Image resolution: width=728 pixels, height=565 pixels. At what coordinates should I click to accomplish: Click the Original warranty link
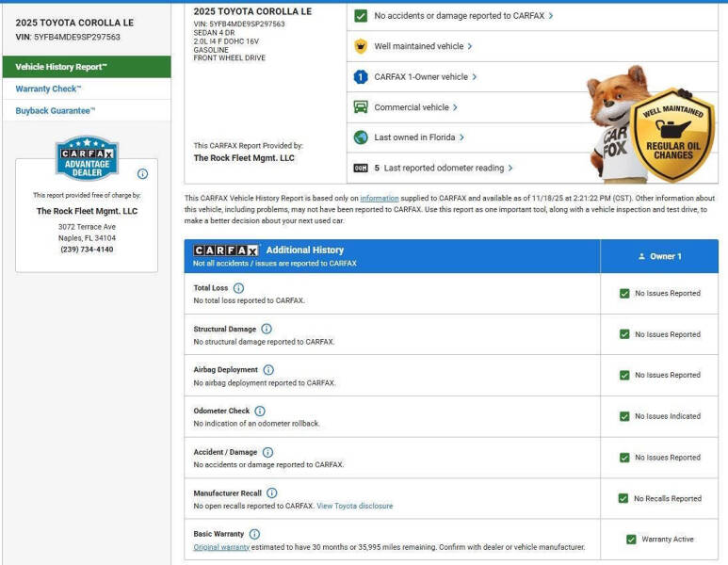221,547
